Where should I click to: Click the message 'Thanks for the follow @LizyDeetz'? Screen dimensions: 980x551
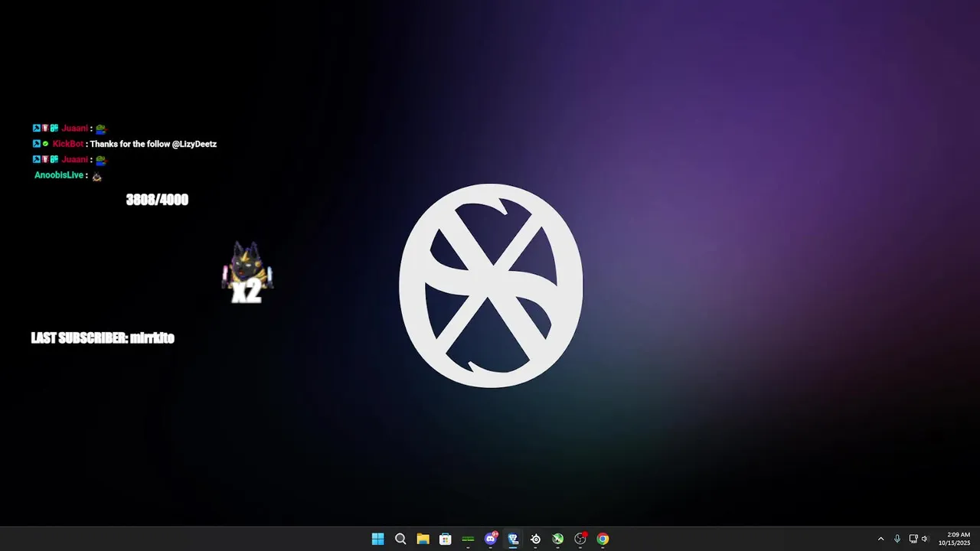[153, 144]
